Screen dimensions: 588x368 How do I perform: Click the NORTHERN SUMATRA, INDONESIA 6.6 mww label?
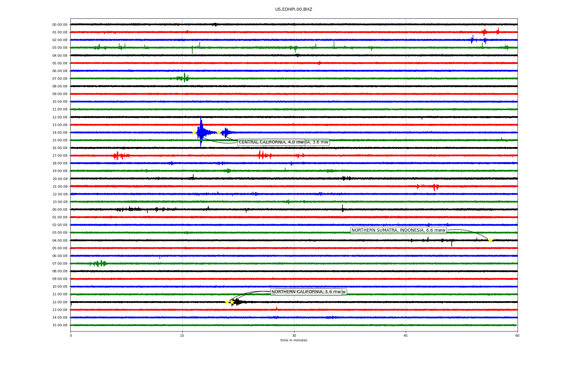click(398, 230)
